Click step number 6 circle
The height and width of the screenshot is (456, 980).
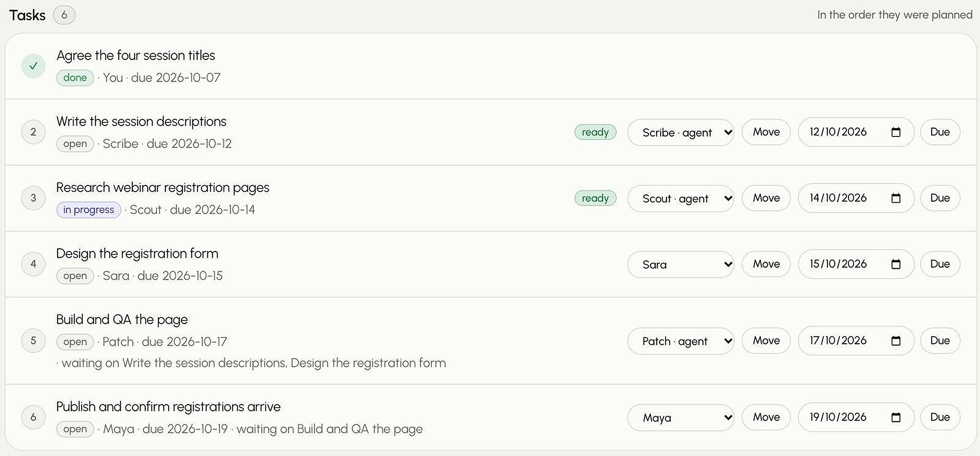coord(33,417)
